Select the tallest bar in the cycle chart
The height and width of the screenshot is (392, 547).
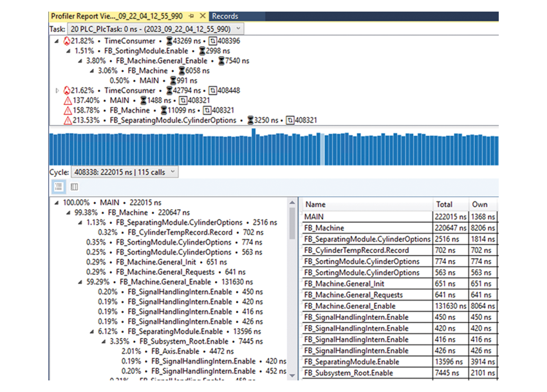coord(254,147)
